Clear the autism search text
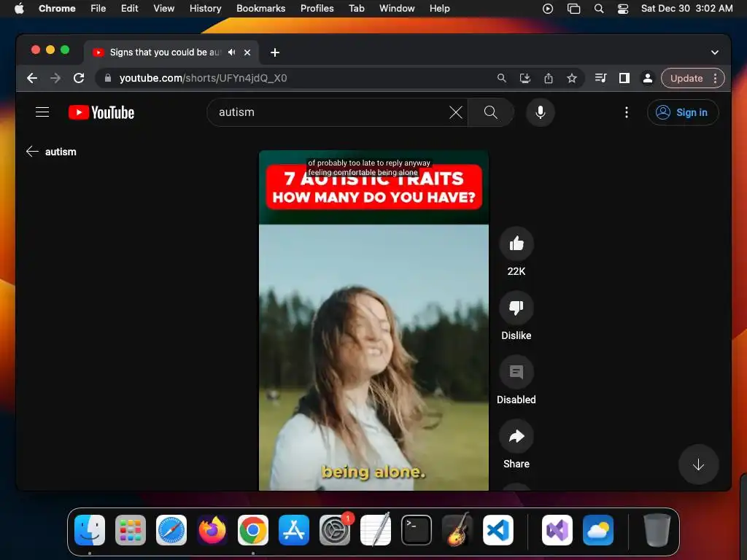Screen dimensions: 747x560 coord(455,112)
